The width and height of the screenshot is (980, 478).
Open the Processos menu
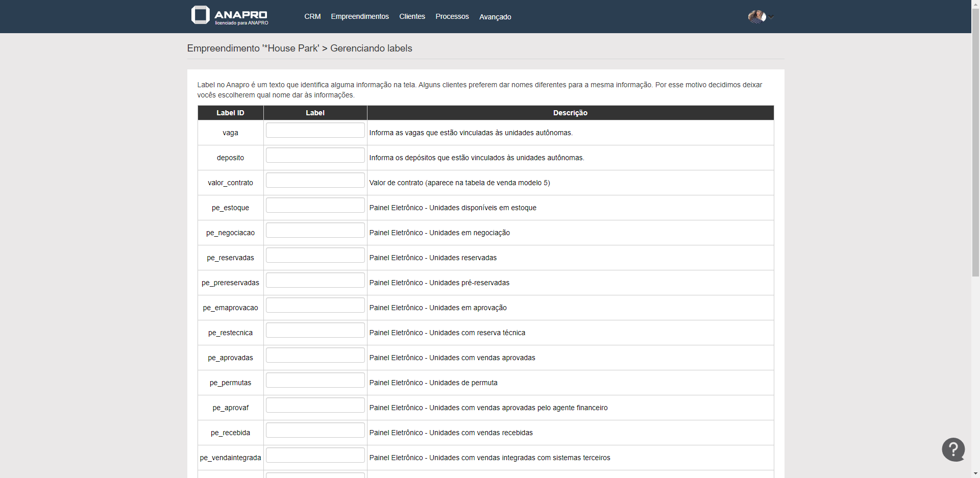[x=452, y=17]
